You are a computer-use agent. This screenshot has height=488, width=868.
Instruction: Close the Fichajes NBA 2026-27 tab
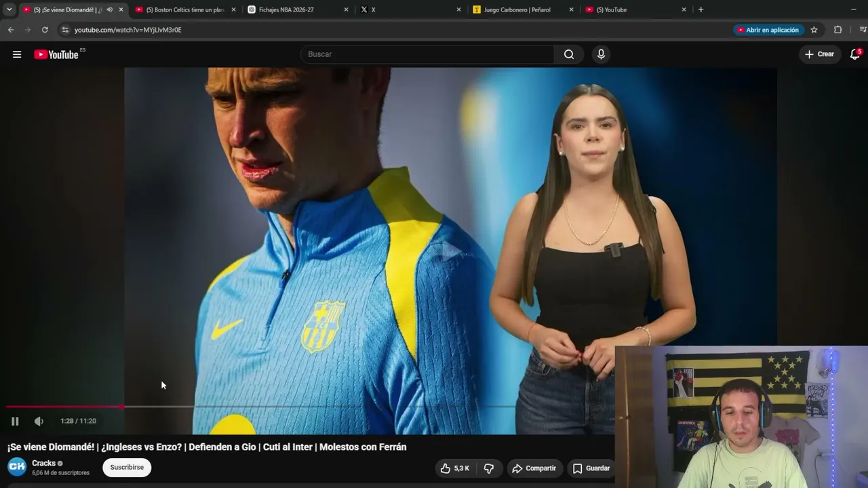[346, 9]
